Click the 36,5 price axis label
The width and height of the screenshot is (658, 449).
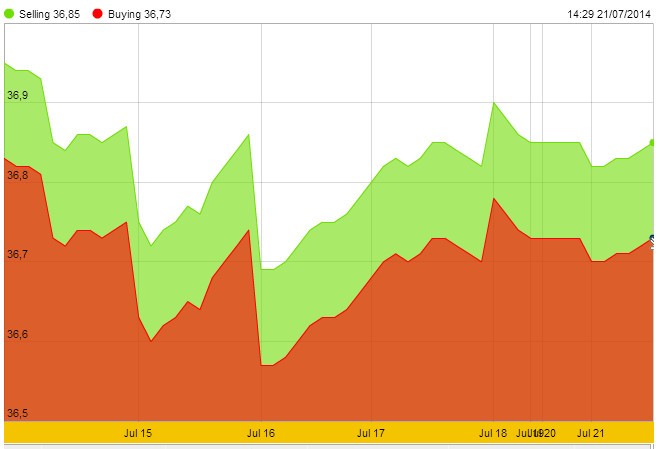pos(18,413)
